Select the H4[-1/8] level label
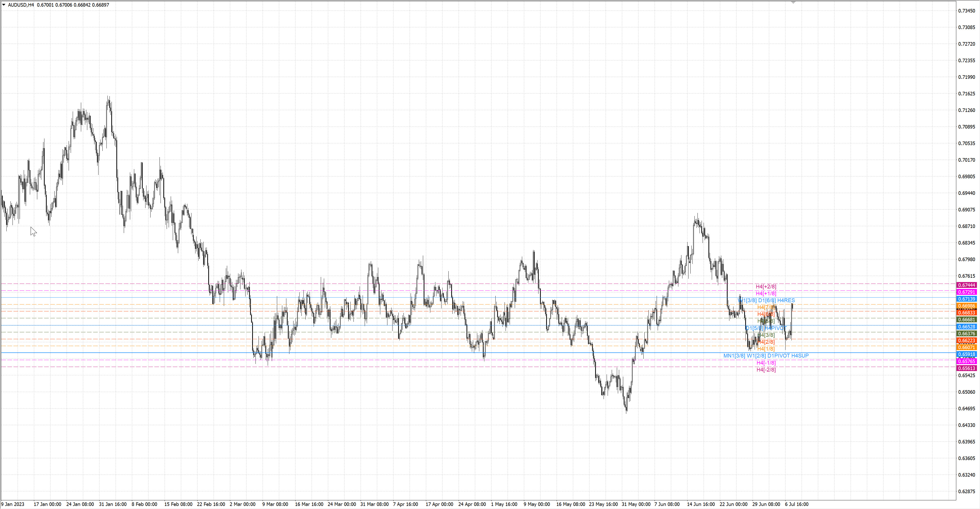980x509 pixels. click(766, 363)
